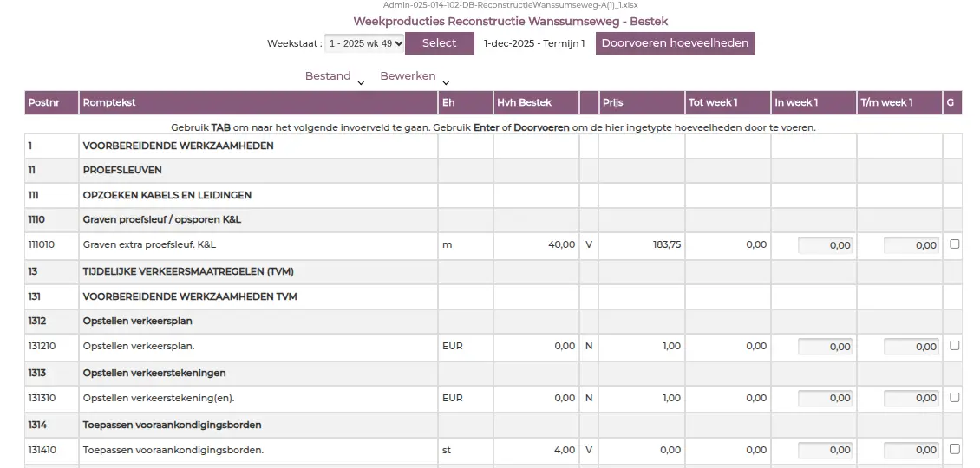Click post number 111010
Viewport: 980px width, 468px height.
(42, 245)
